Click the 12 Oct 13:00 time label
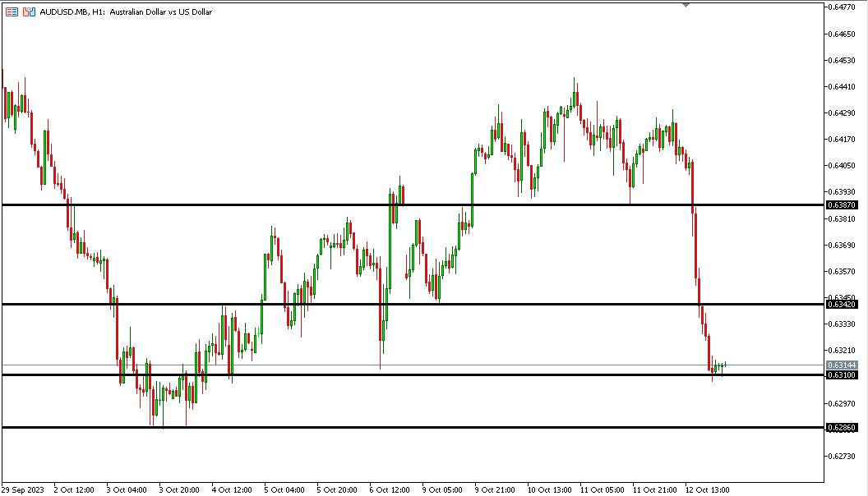Viewport: 868px width, 496px height. click(x=708, y=490)
